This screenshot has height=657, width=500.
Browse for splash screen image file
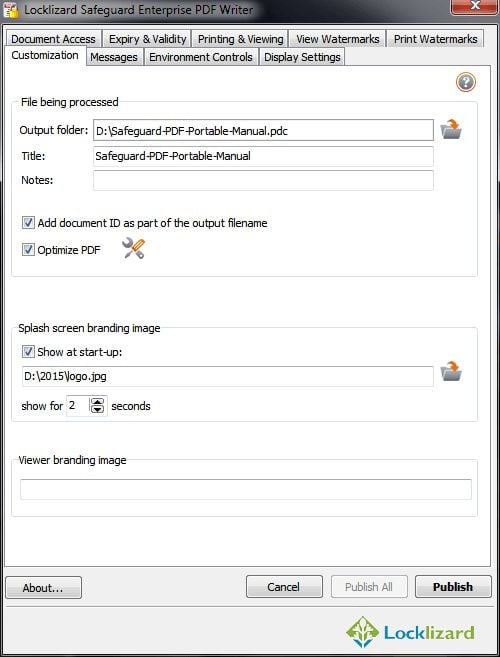451,371
